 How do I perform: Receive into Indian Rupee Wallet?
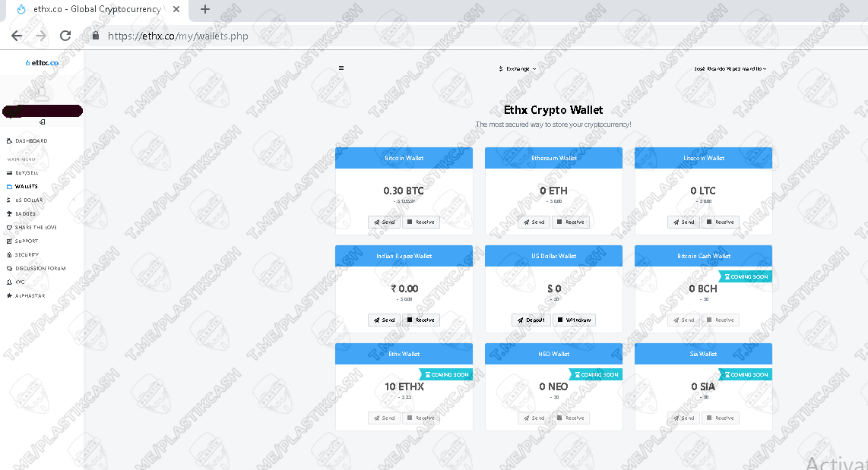coord(421,320)
